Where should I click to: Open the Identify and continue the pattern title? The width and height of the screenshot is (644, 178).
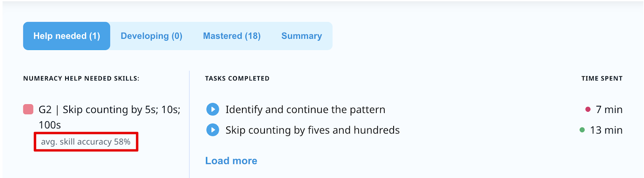(305, 109)
